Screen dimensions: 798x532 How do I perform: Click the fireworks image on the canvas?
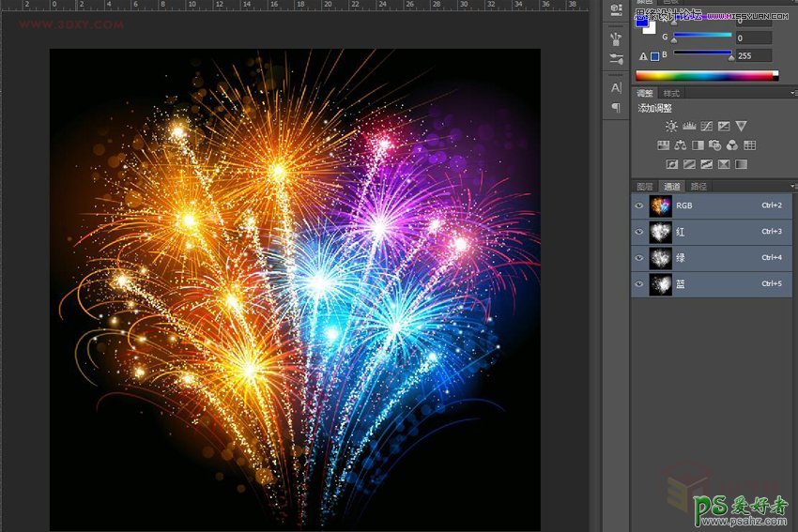click(295, 290)
